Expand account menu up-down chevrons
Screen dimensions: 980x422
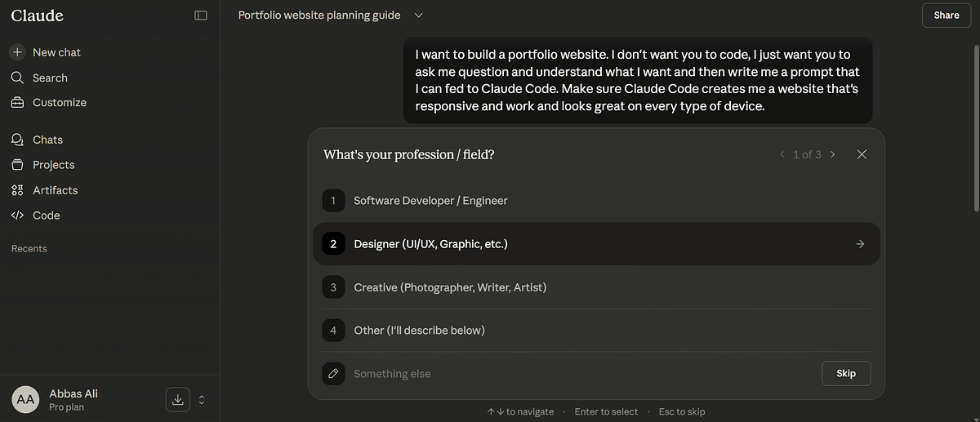(x=202, y=400)
